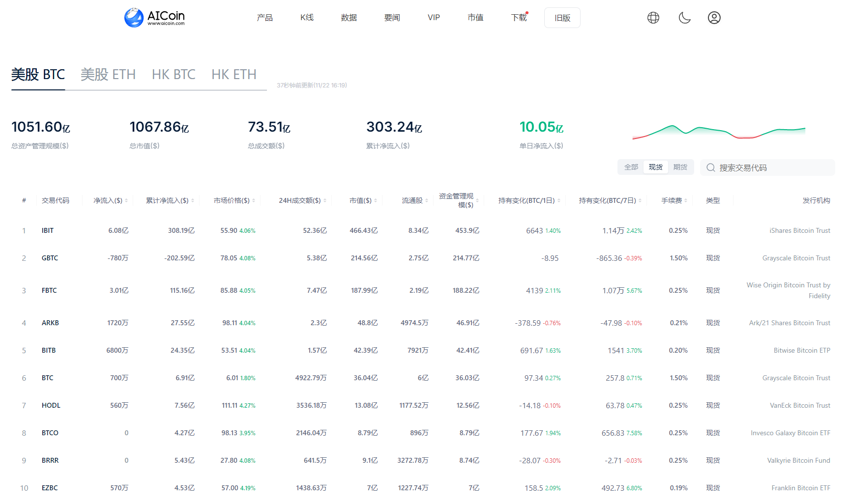Focus the 搜索交易代码 search field
Image resolution: width=848 pixels, height=504 pixels.
pyautogui.click(x=767, y=168)
